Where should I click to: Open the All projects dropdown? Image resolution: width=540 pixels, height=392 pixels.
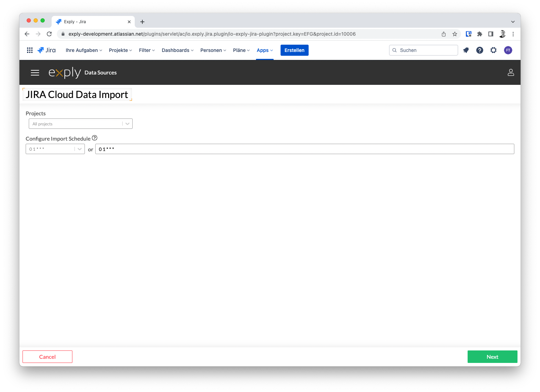81,124
